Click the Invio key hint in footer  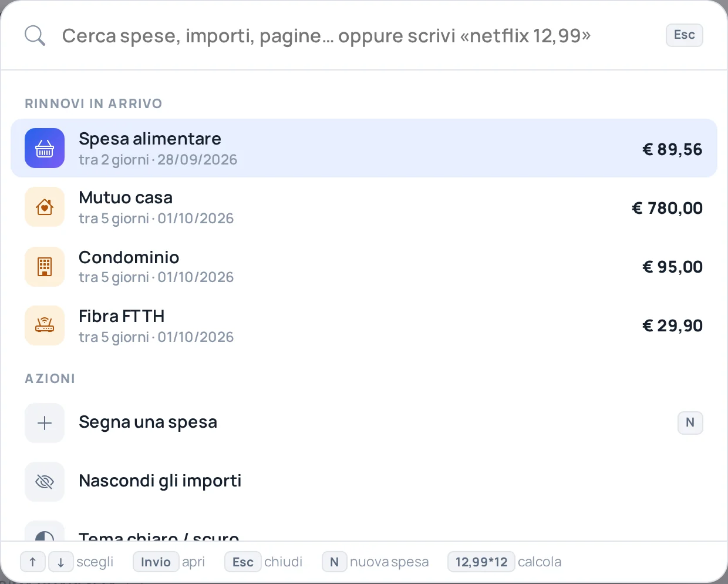click(x=156, y=562)
